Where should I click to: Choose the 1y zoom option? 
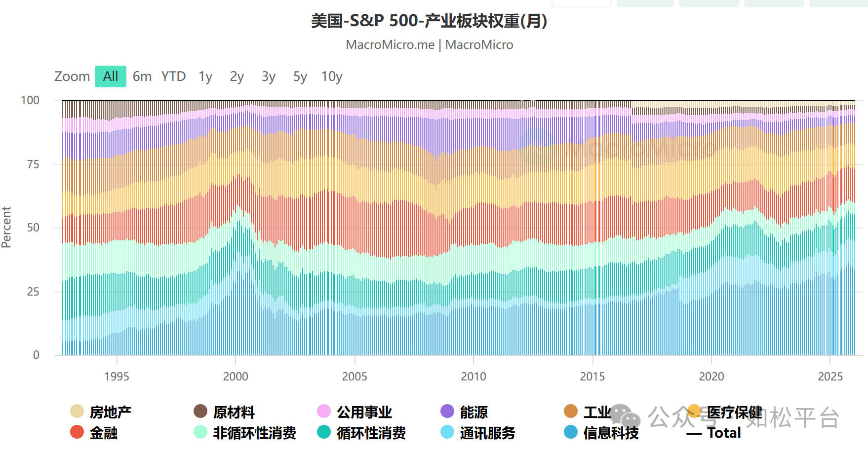(x=205, y=76)
